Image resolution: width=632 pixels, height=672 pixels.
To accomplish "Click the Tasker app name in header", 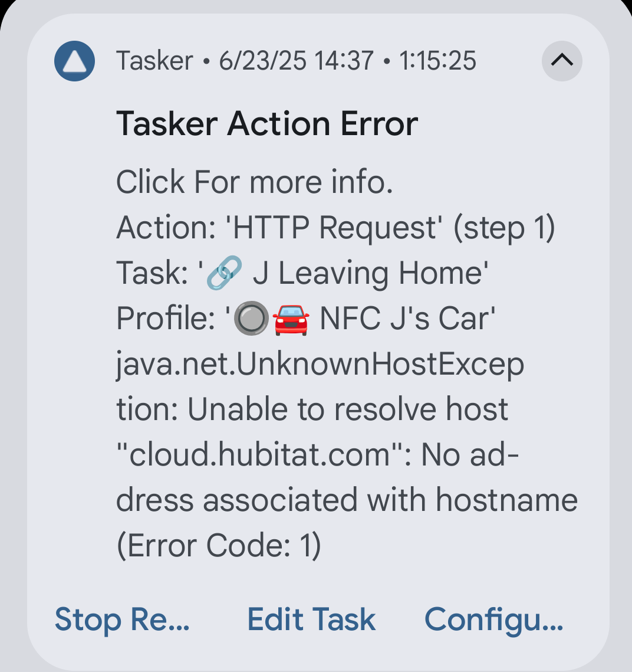I will point(154,61).
